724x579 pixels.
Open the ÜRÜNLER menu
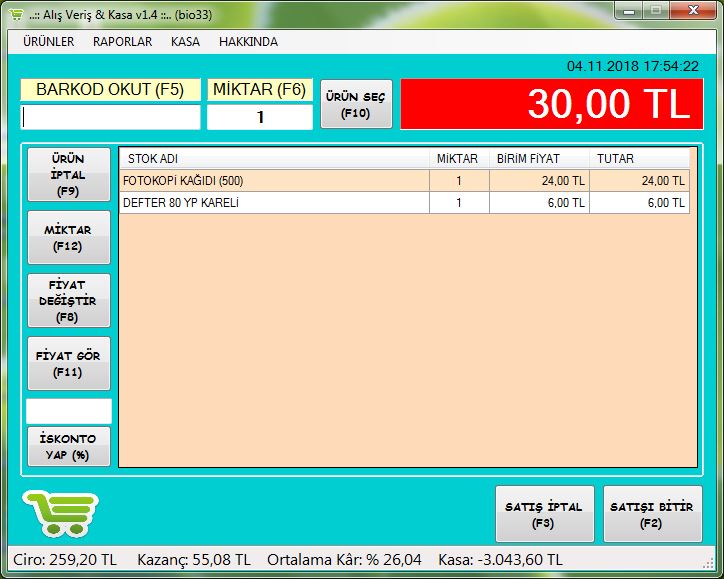click(48, 42)
